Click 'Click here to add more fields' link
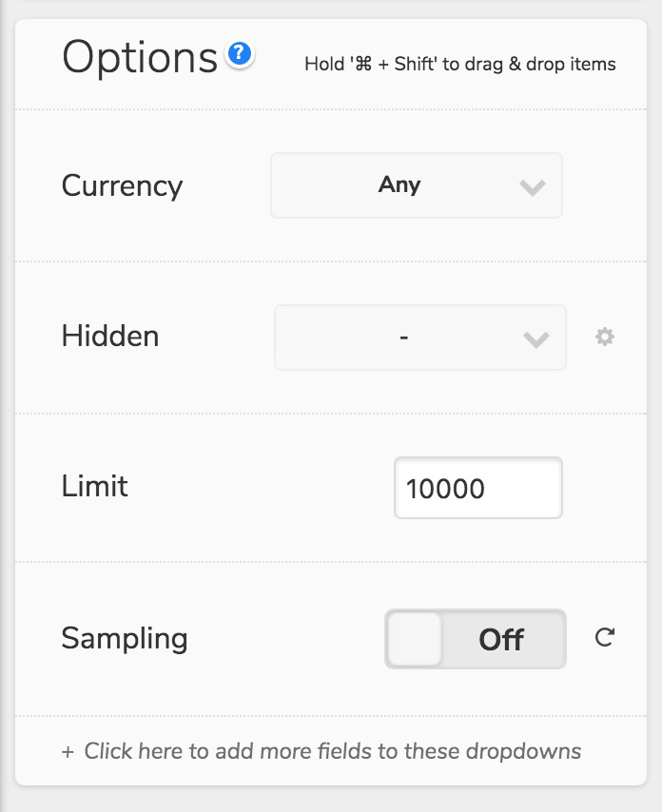Screen dimensions: 662x812 point(333,751)
